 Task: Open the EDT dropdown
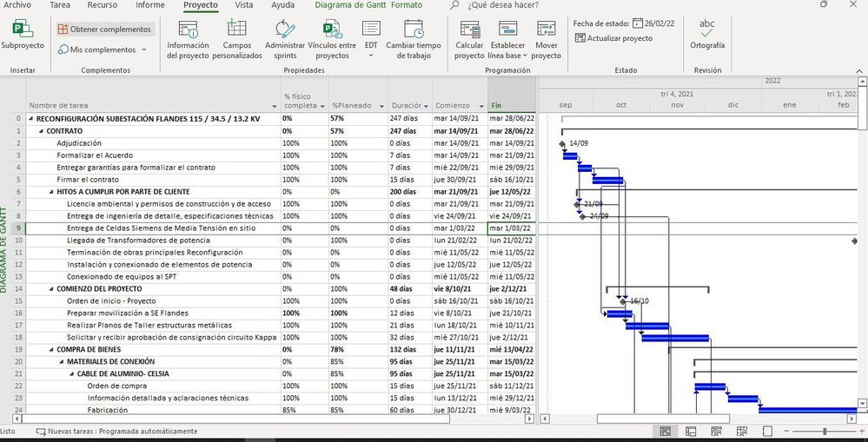371,40
